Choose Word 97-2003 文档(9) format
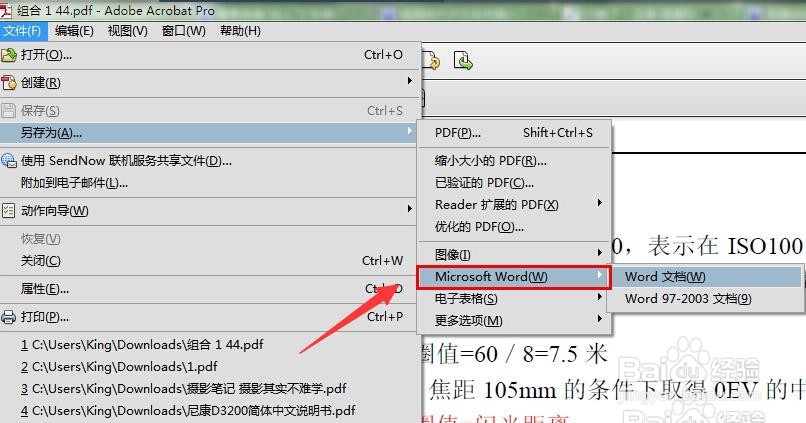 point(705,299)
